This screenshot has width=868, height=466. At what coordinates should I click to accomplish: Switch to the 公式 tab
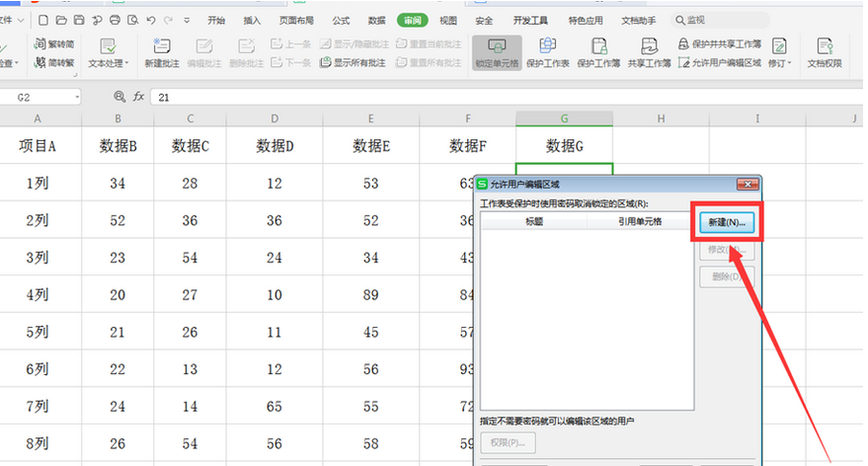click(x=341, y=21)
